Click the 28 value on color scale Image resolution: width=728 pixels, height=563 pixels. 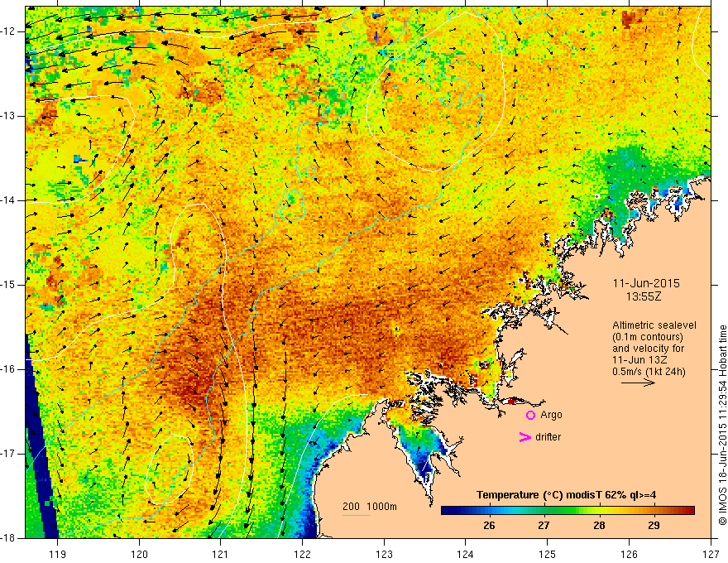coord(599,526)
